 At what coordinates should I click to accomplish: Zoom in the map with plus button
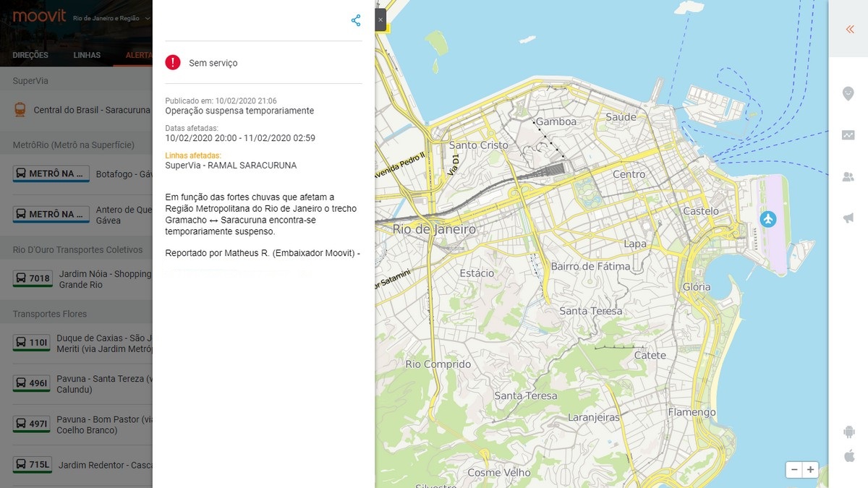(x=810, y=469)
